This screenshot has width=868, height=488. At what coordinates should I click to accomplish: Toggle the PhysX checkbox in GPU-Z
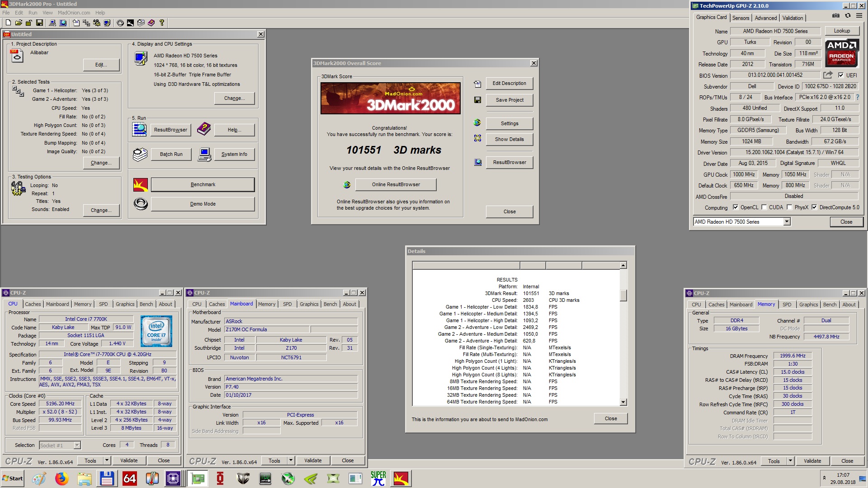[x=789, y=207]
